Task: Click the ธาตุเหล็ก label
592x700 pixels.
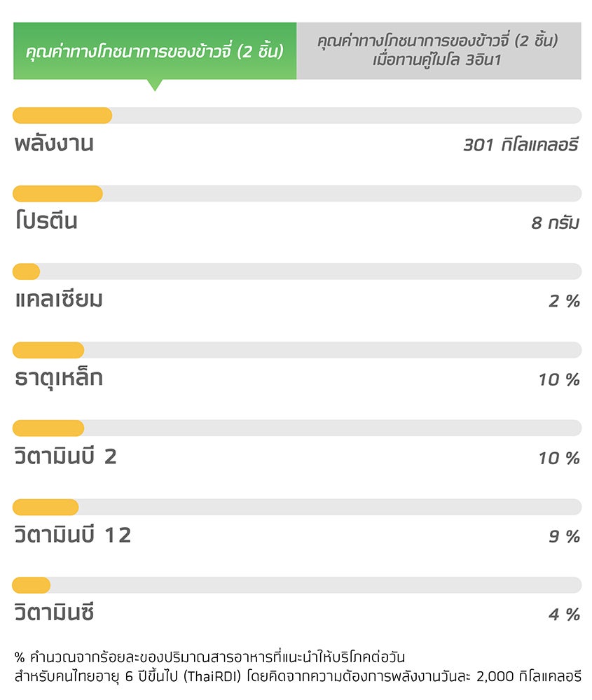Action: pyautogui.click(x=59, y=379)
